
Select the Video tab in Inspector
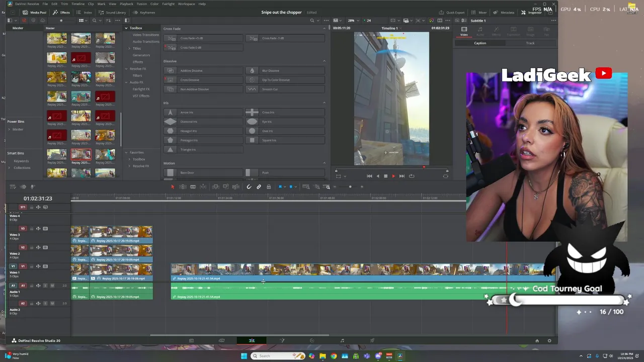click(x=464, y=31)
